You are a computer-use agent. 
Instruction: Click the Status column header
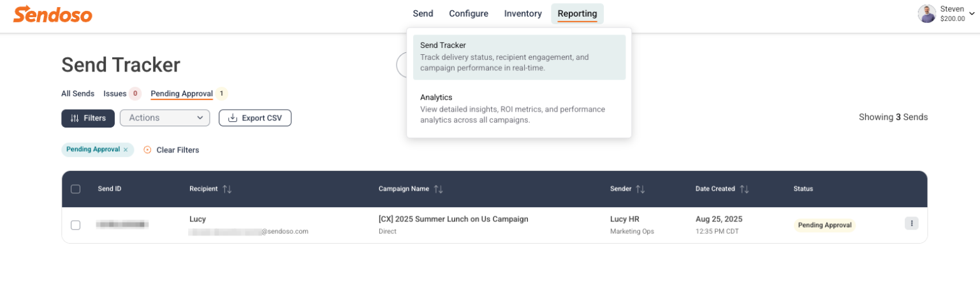tap(803, 189)
